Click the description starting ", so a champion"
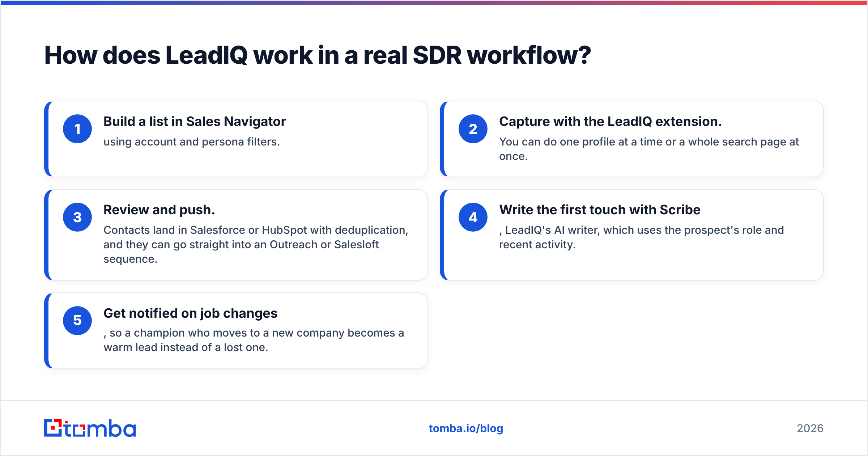868x456 pixels. (x=254, y=340)
